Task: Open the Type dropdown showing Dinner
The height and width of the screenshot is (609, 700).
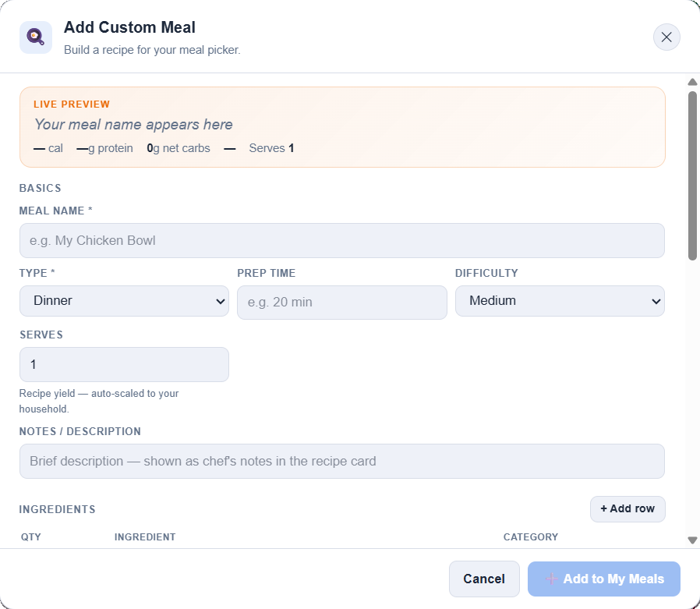Action: click(x=124, y=301)
